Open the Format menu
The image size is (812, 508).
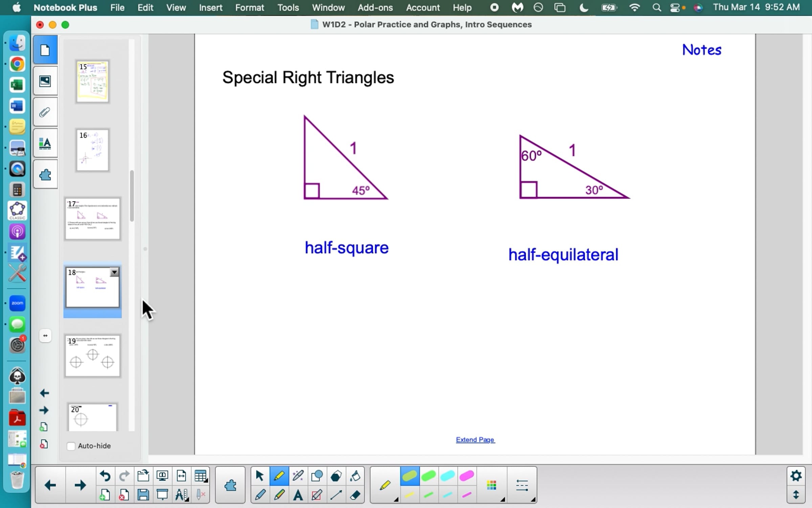point(249,7)
